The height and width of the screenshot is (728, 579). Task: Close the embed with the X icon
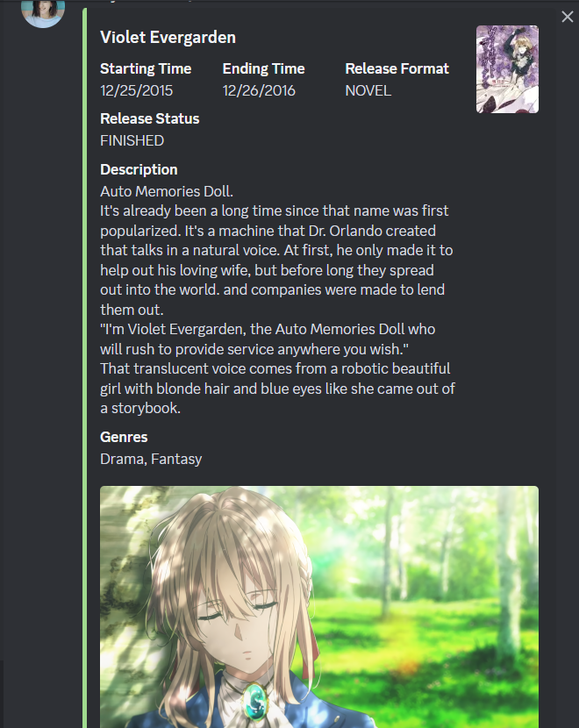click(x=567, y=17)
